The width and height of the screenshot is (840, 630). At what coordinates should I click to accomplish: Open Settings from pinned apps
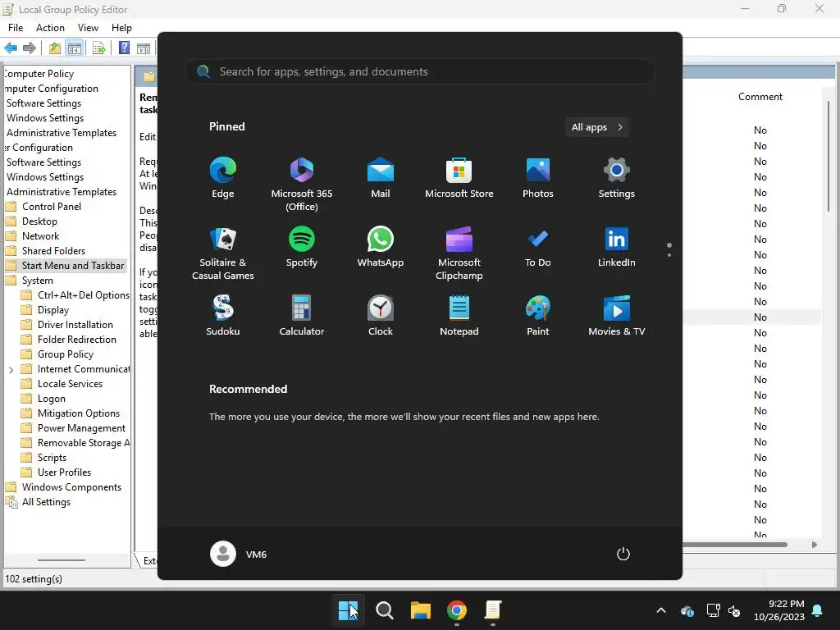(617, 178)
